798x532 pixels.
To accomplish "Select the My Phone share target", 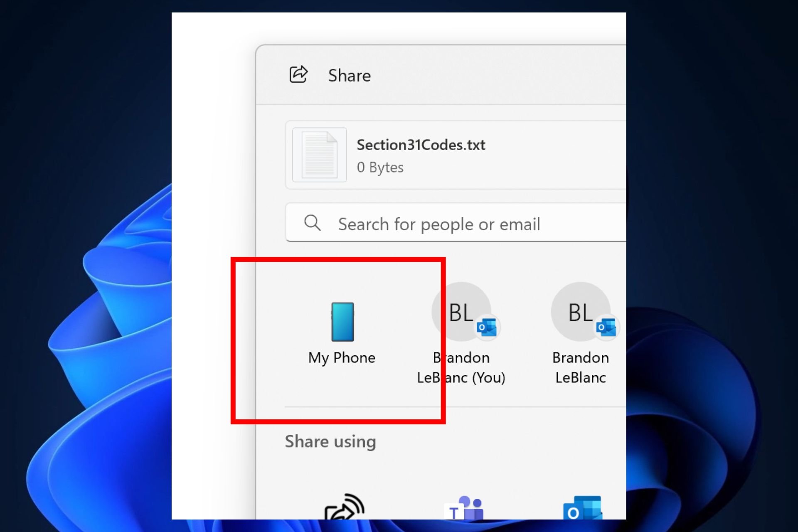I will [342, 335].
